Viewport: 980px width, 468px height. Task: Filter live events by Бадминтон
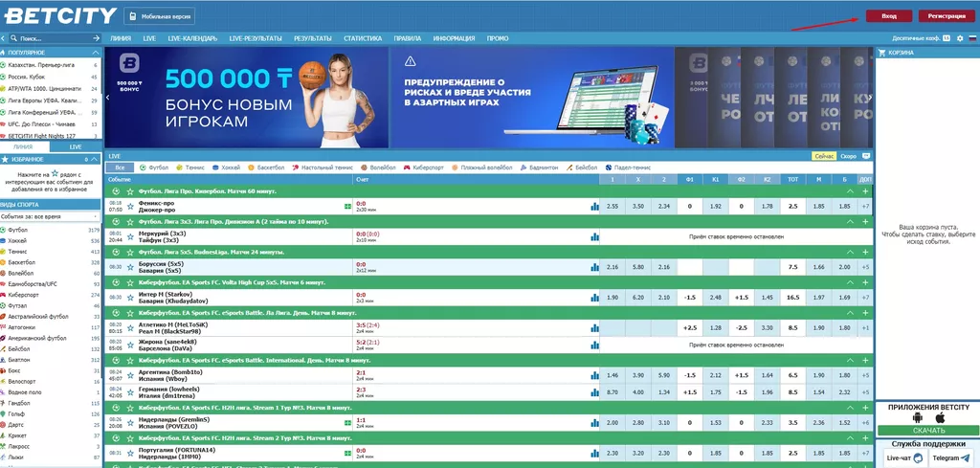[539, 167]
